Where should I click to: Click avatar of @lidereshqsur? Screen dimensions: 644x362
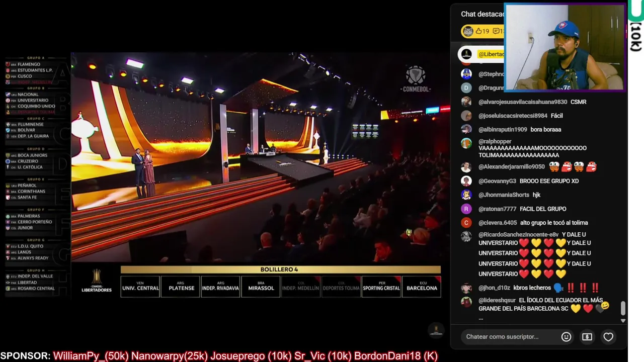click(466, 302)
